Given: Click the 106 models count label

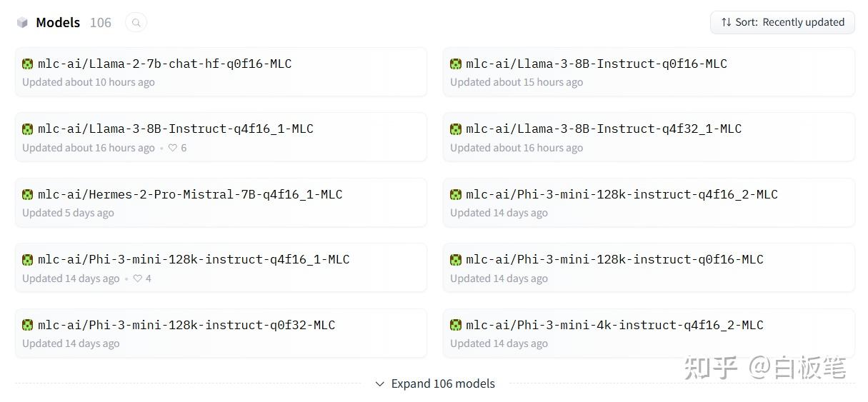Looking at the screenshot, I should (x=101, y=23).
